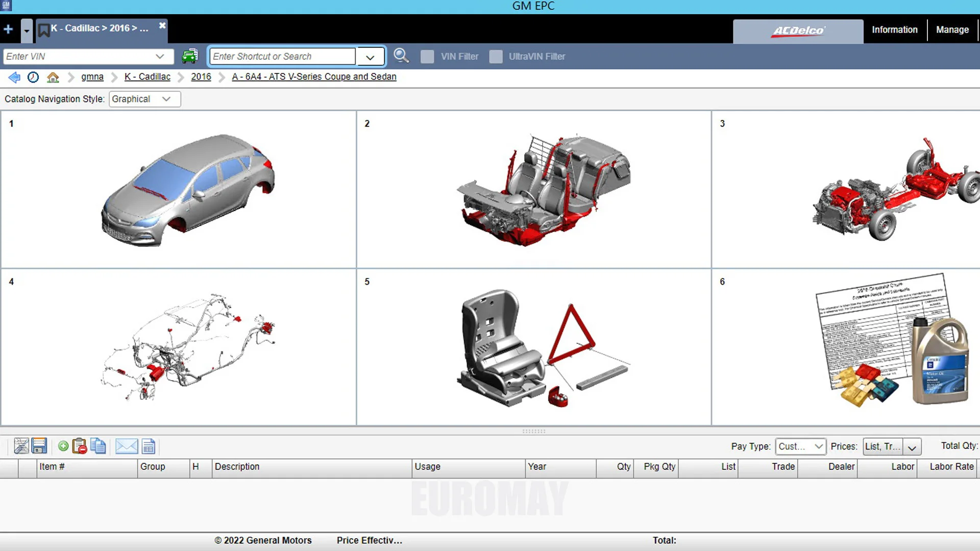Image resolution: width=980 pixels, height=551 pixels.
Task: Open the Catalog Navigation Style dropdown
Action: [144, 99]
